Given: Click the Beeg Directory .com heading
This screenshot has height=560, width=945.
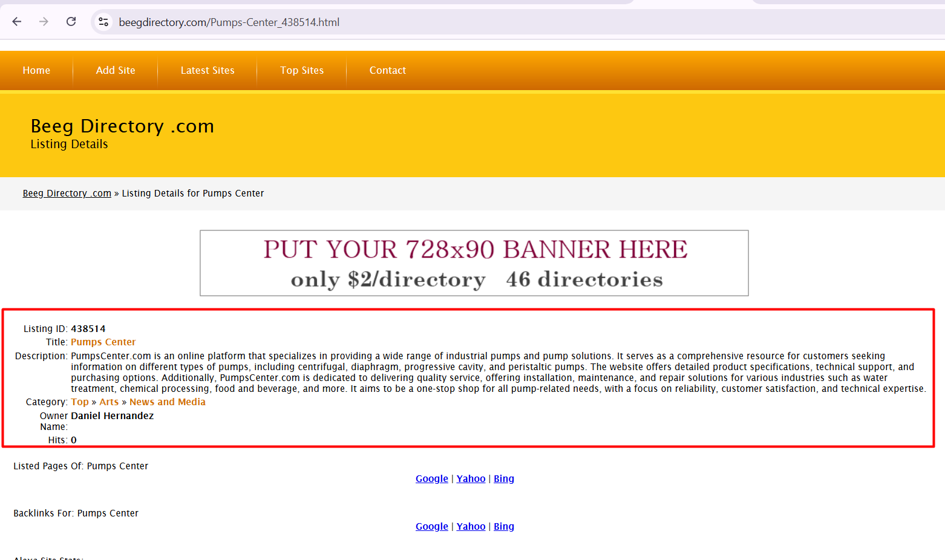Looking at the screenshot, I should click(122, 126).
